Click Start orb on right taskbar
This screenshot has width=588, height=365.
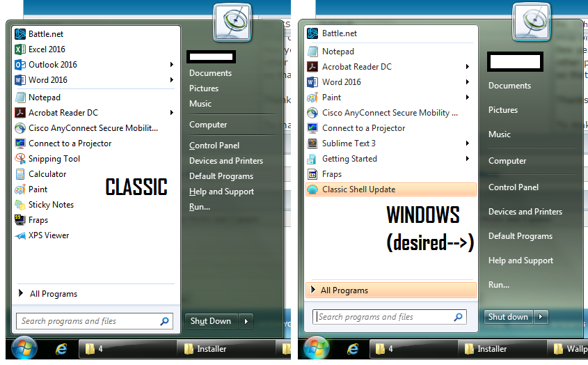(x=316, y=348)
